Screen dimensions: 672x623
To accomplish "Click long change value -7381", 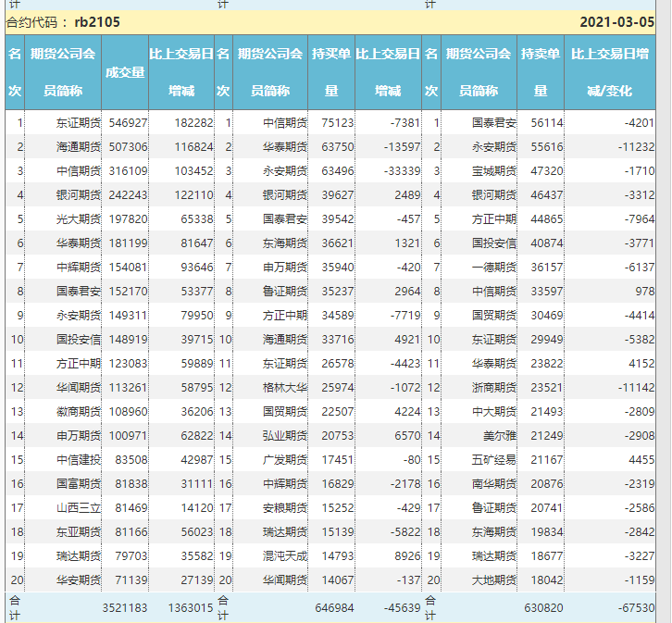I will pyautogui.click(x=405, y=123).
